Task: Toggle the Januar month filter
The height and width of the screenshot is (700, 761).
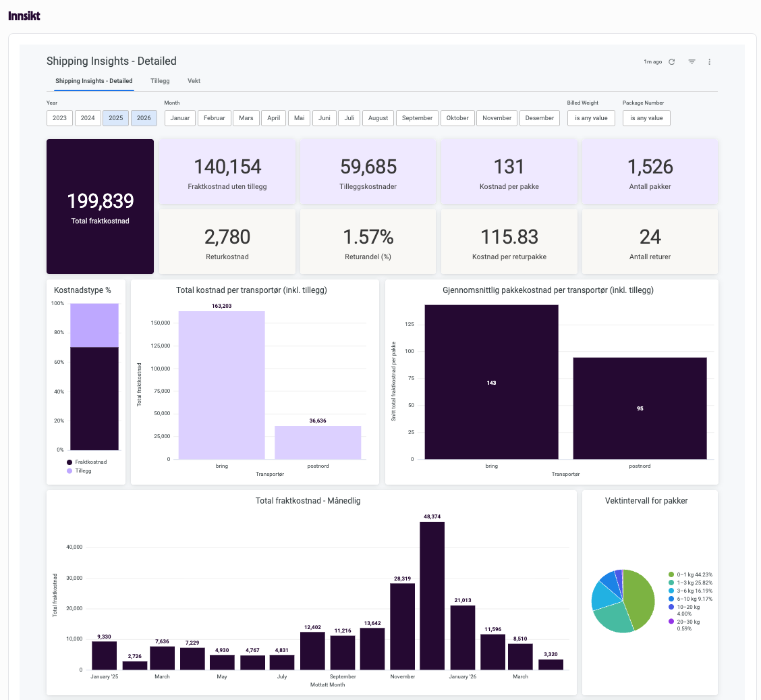Action: (x=180, y=117)
